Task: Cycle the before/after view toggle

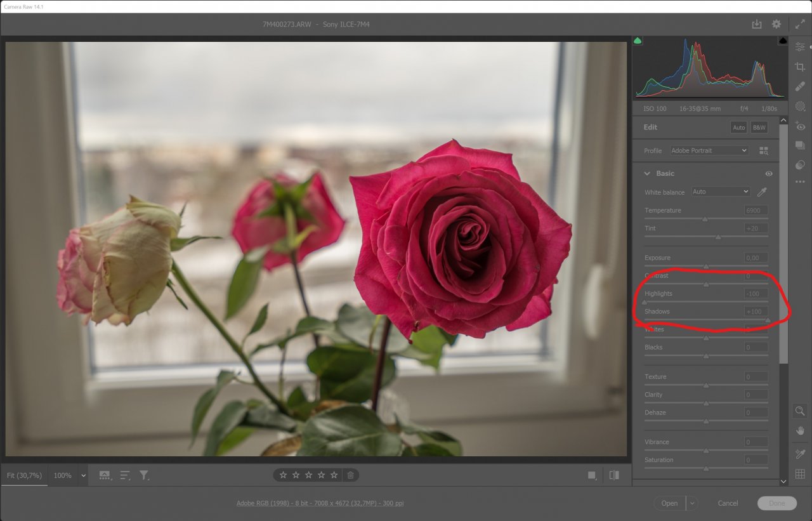Action: [x=614, y=475]
